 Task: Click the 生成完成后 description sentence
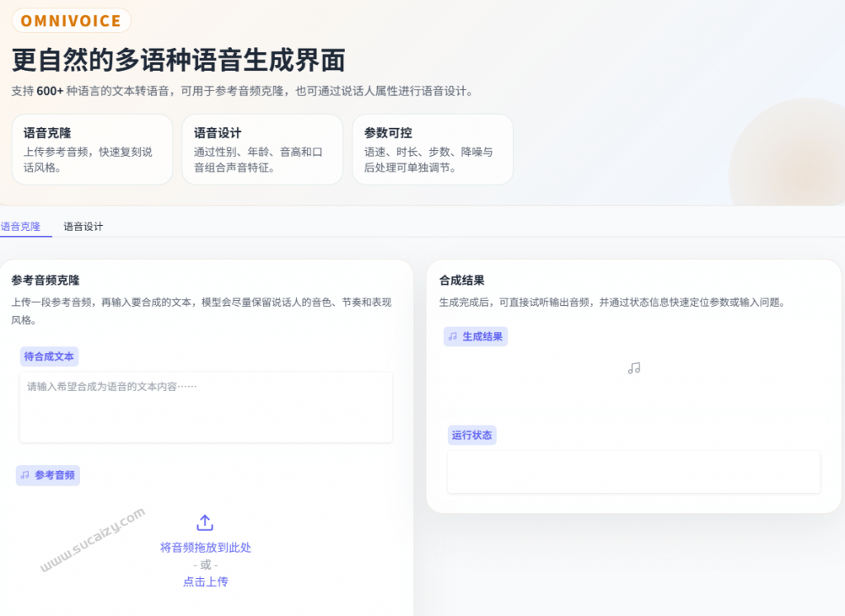[611, 302]
